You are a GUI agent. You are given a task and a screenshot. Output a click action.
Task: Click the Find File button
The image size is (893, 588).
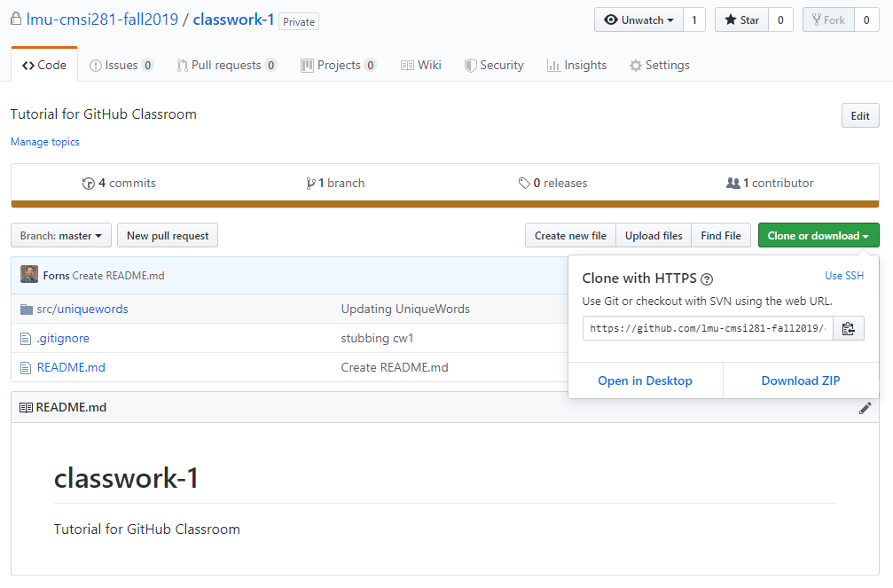coord(720,235)
